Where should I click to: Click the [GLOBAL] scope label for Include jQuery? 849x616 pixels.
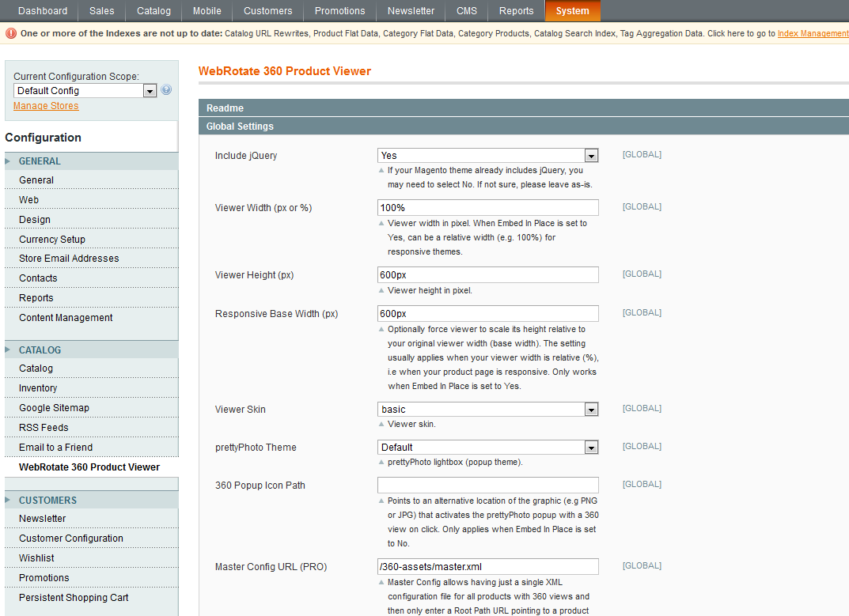[x=642, y=155]
